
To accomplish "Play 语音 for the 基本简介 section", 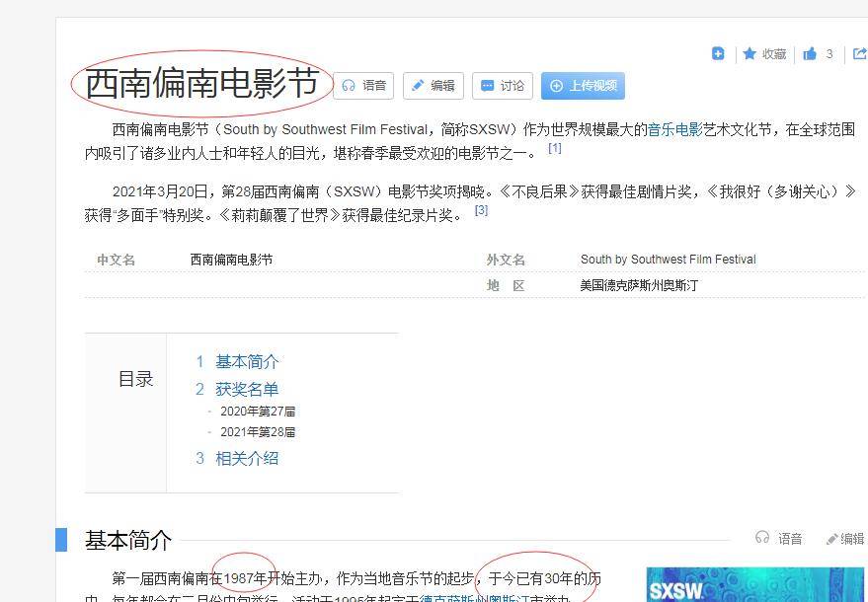I will (778, 539).
